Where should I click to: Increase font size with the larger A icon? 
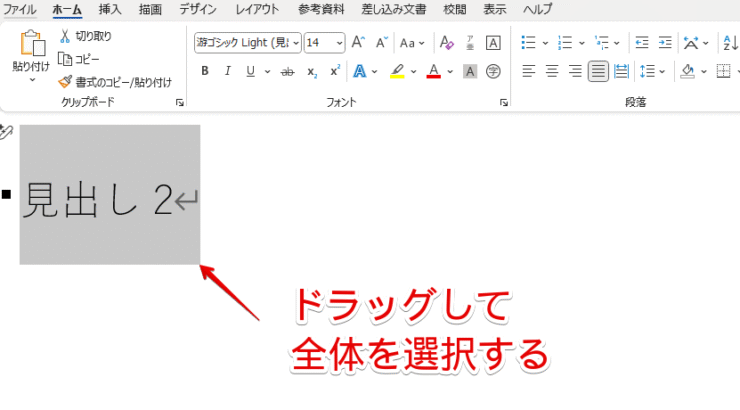point(359,43)
